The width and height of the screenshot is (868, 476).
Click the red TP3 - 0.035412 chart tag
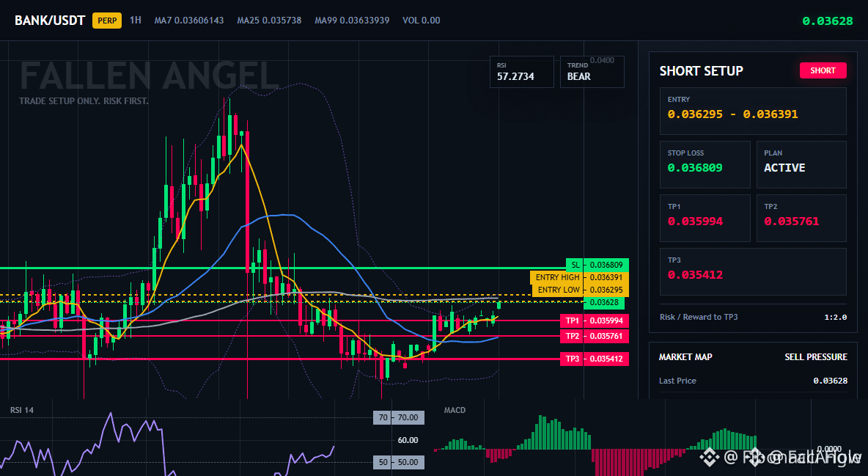[594, 359]
